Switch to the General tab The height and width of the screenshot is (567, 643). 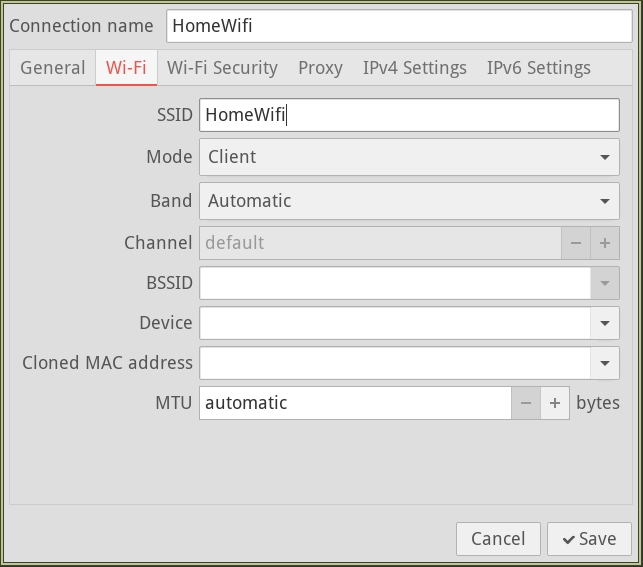pos(53,68)
